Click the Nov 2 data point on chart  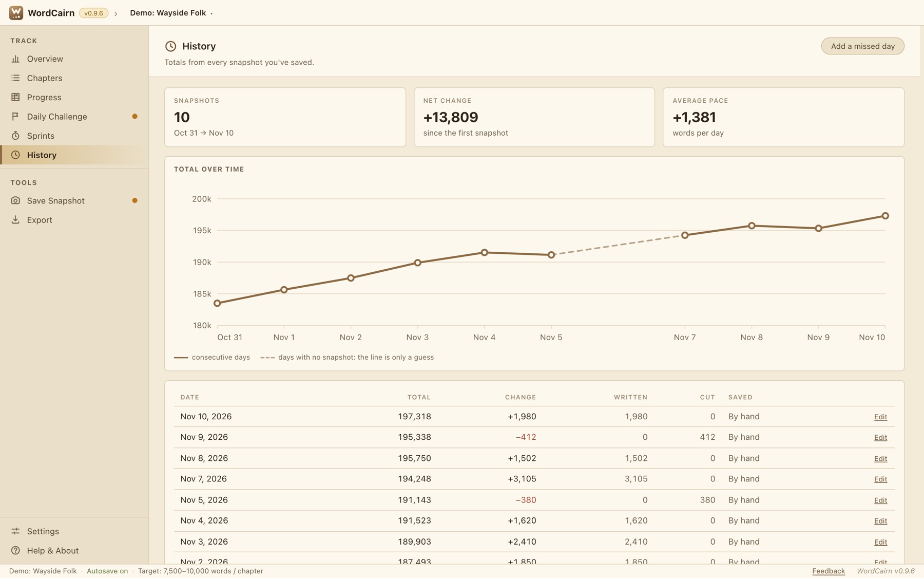tap(351, 278)
